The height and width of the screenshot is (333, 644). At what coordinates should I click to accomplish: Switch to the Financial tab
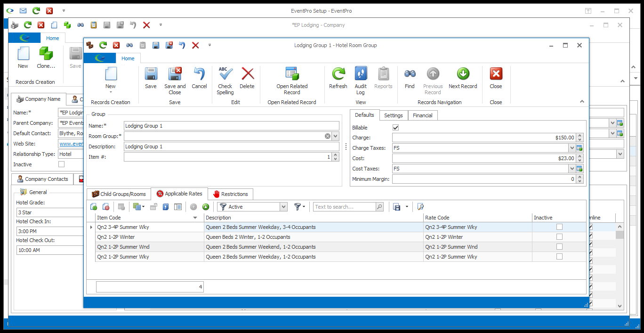tap(423, 115)
